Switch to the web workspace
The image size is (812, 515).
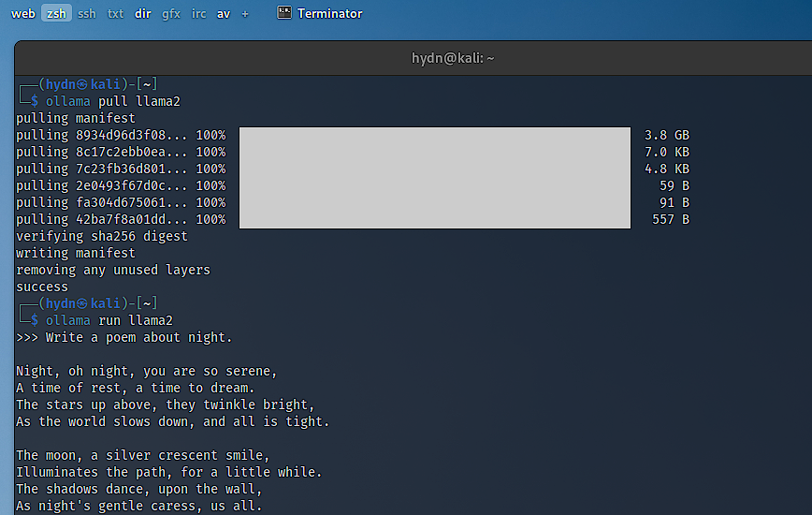(22, 14)
